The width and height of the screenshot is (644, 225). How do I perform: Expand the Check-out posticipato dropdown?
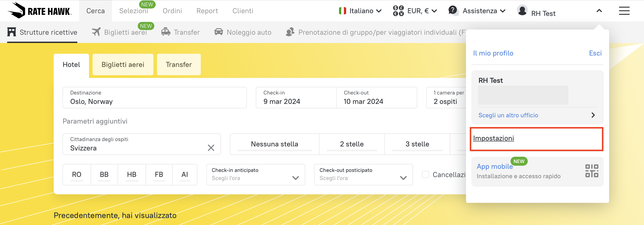pyautogui.click(x=363, y=175)
